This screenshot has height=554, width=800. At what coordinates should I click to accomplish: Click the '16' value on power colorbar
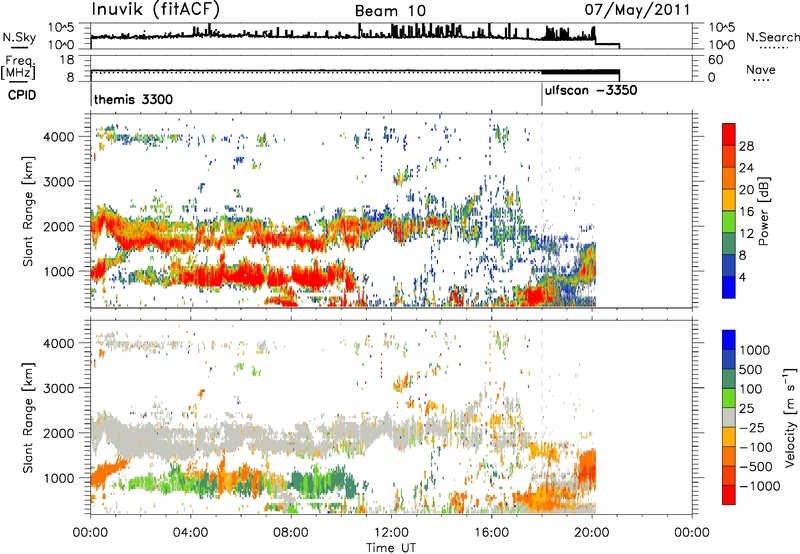click(746, 212)
